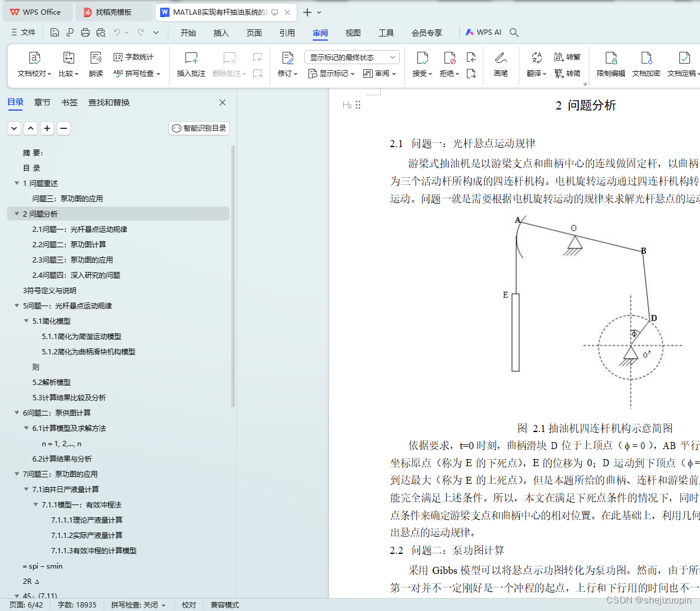Switch to 书签 tab in navigation pane
700x611 pixels.
[x=69, y=102]
